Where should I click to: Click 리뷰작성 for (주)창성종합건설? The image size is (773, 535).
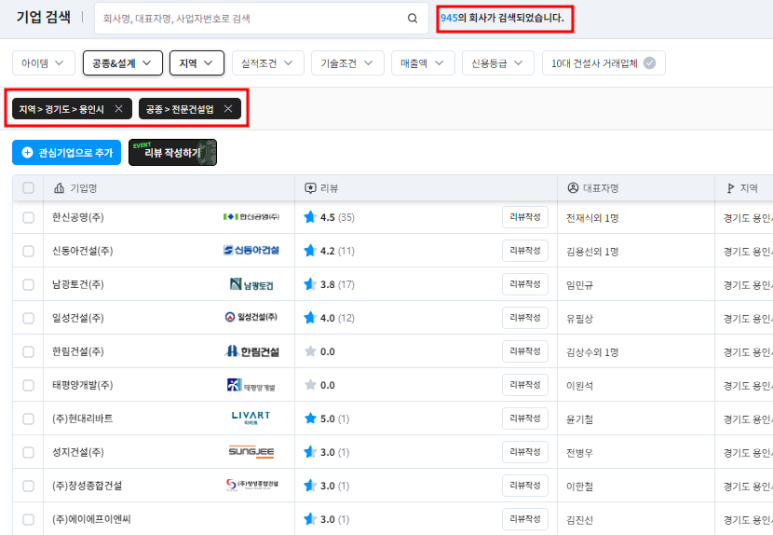point(525,485)
